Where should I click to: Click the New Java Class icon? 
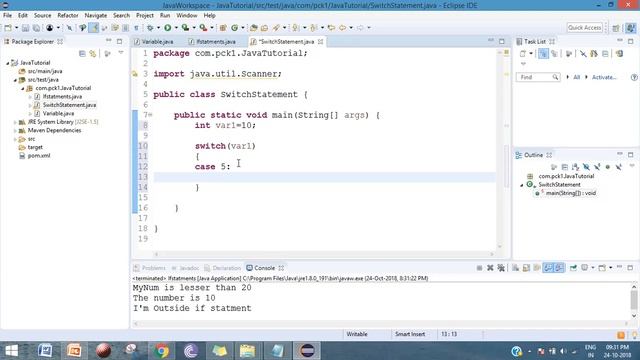tap(234, 28)
